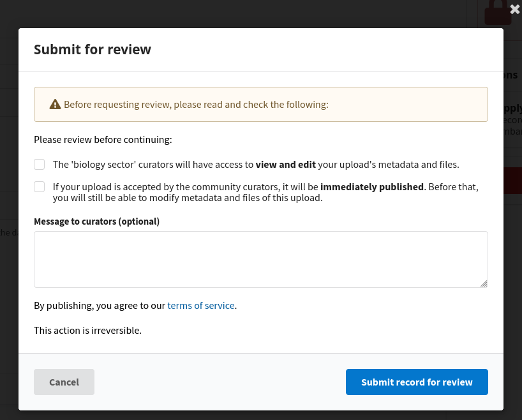Click the bold 'view and edit' text
Viewport: 522px width, 420px height.
tap(285, 165)
